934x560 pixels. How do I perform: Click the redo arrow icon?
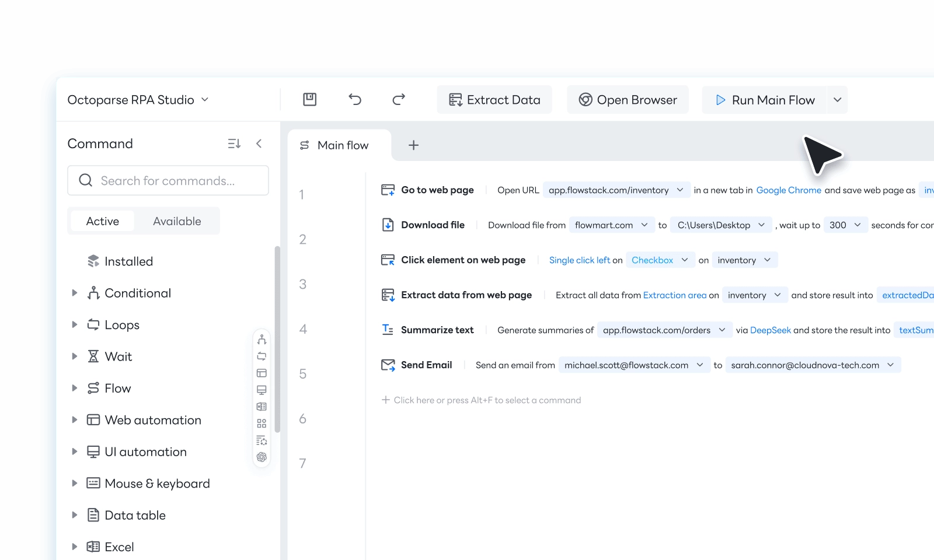tap(399, 100)
